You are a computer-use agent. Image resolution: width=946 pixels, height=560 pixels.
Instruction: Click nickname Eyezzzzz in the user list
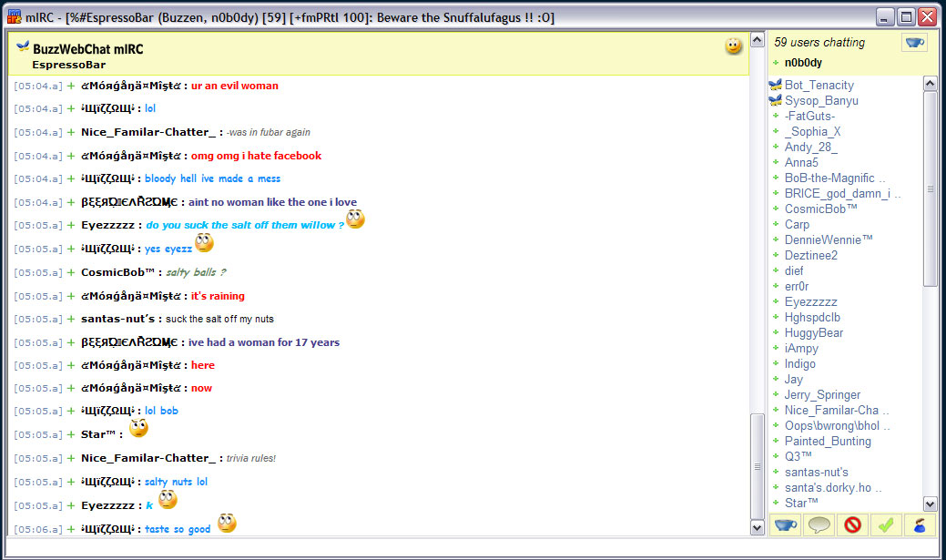pyautogui.click(x=811, y=301)
